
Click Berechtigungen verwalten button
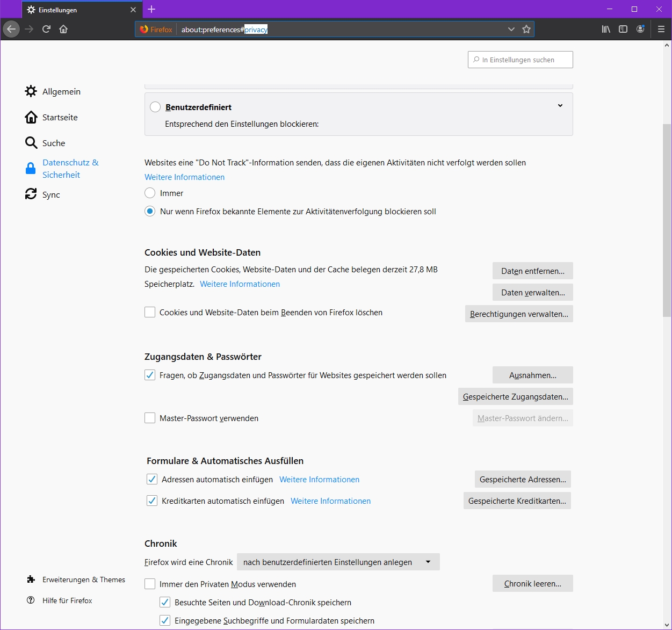(x=519, y=314)
